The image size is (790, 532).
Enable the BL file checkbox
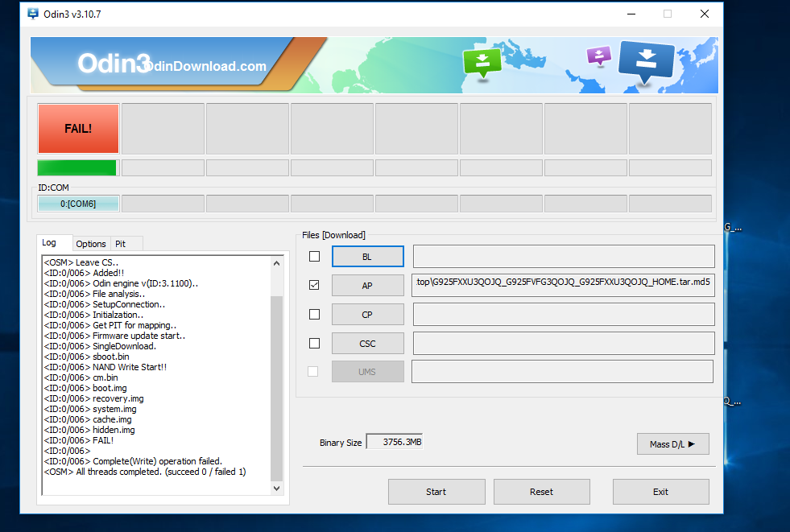click(314, 257)
